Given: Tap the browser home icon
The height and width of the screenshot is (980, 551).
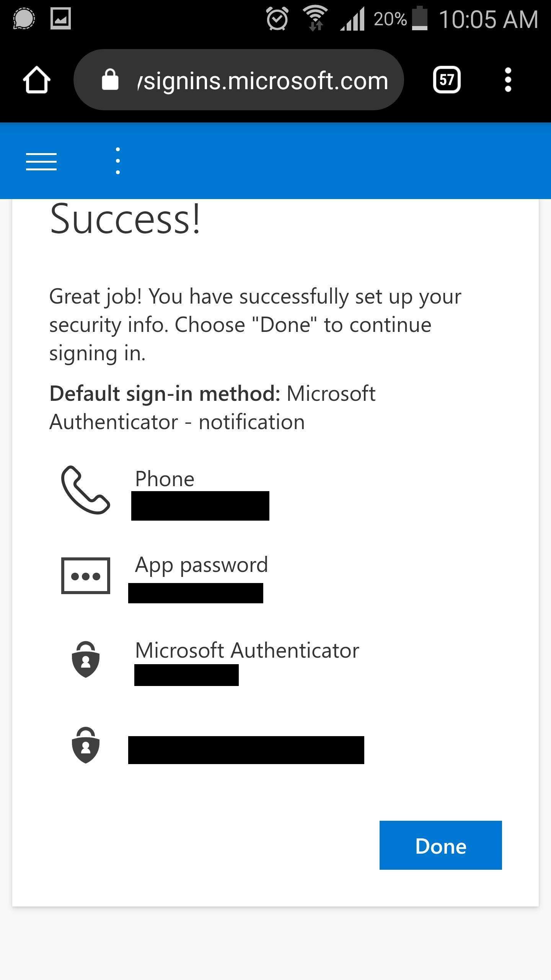Looking at the screenshot, I should click(x=36, y=80).
